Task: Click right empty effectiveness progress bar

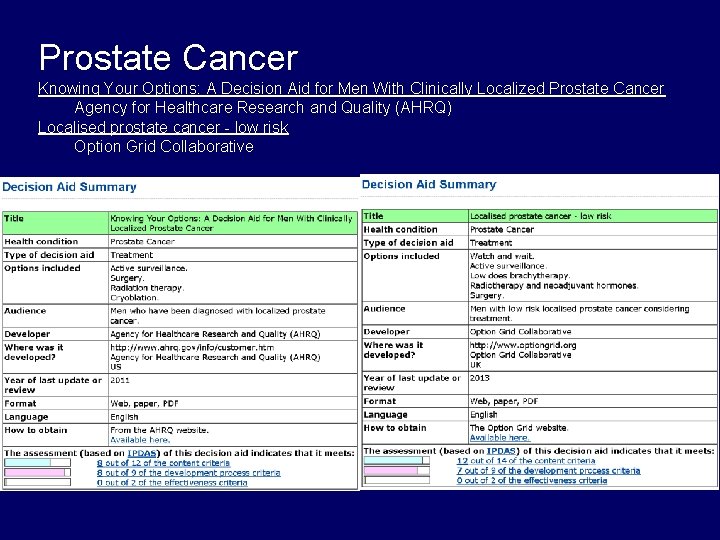Action: point(397,480)
